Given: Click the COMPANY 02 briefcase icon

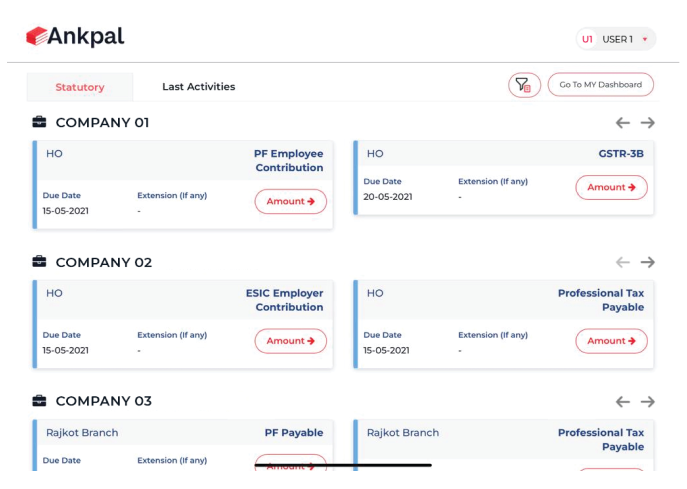Looking at the screenshot, I should pyautogui.click(x=39, y=262).
